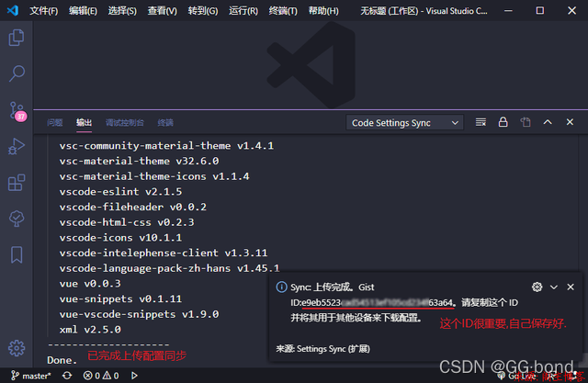
Task: Click the master branch in status bar
Action: tap(30, 376)
